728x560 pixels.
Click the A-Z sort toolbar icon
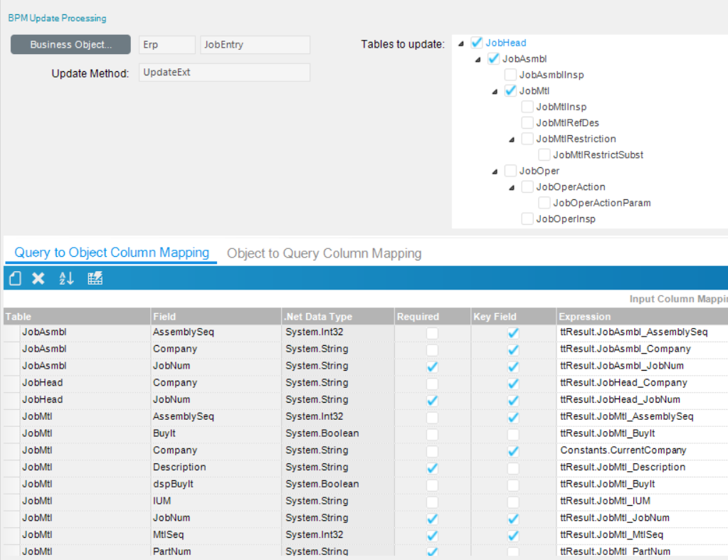66,279
